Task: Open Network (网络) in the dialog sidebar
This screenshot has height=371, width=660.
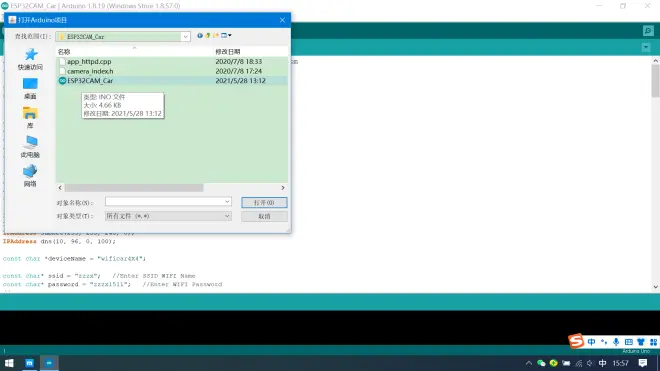Action: pos(30,176)
